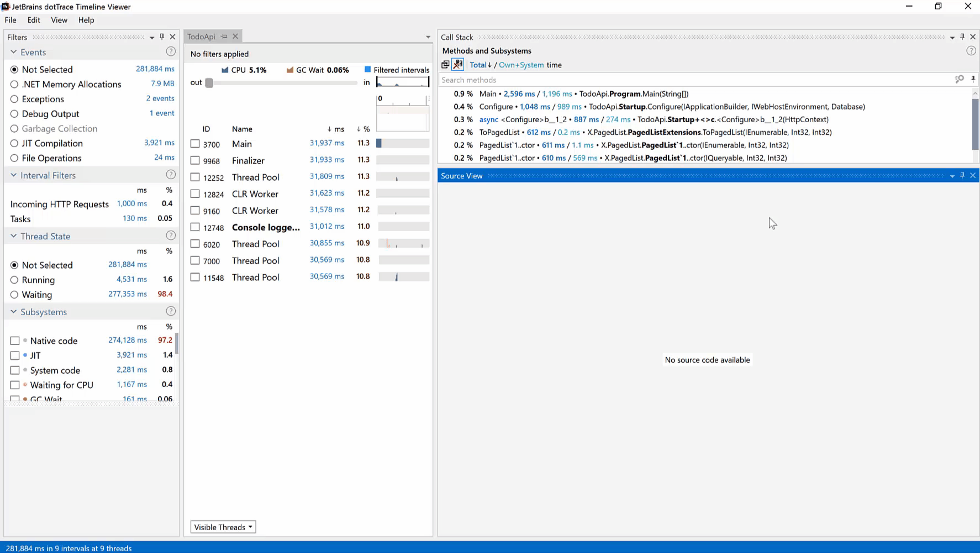This screenshot has height=554, width=980.
Task: Click the timeline zoom slider handle
Action: pos(209,83)
